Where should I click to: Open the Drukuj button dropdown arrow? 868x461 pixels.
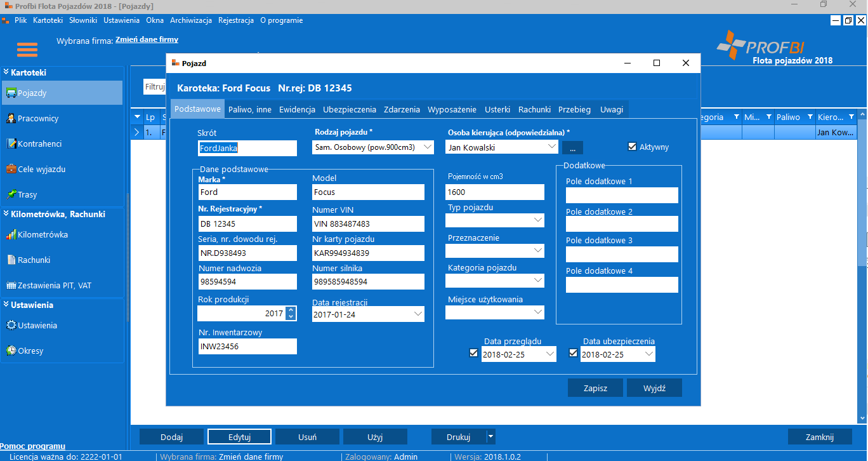tap(490, 437)
